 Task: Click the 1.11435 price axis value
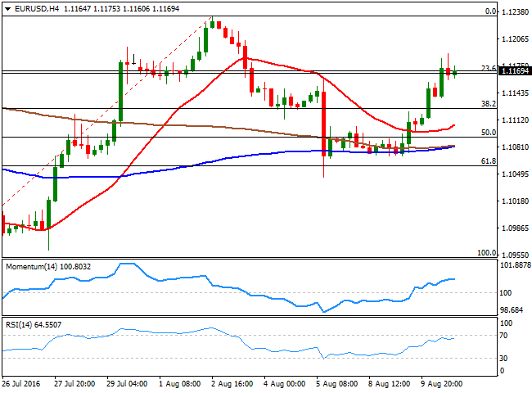coord(515,93)
